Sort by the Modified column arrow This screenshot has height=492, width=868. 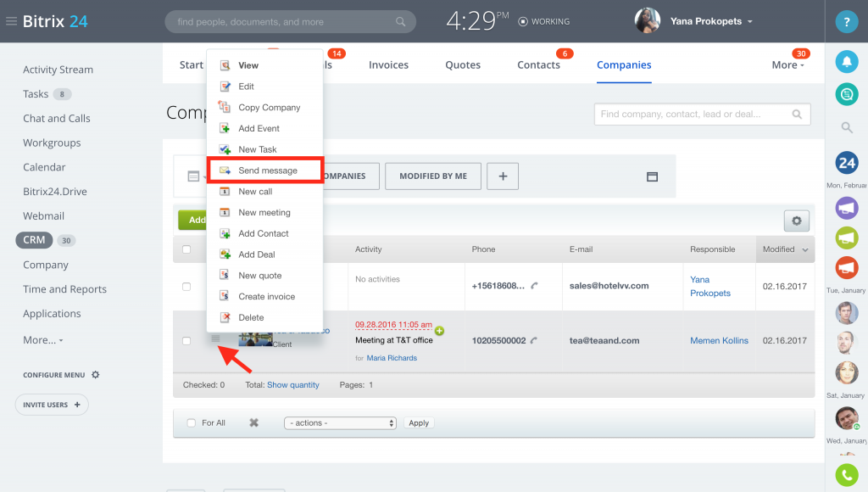click(x=805, y=250)
